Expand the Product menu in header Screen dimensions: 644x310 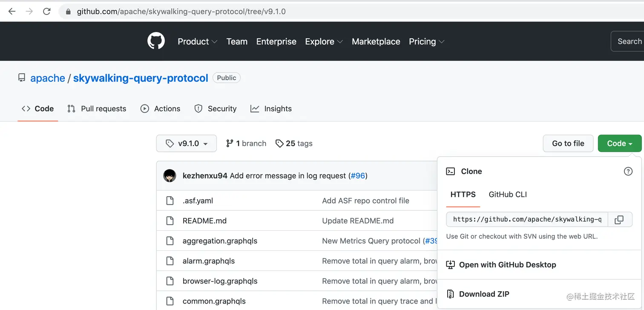[x=197, y=41]
